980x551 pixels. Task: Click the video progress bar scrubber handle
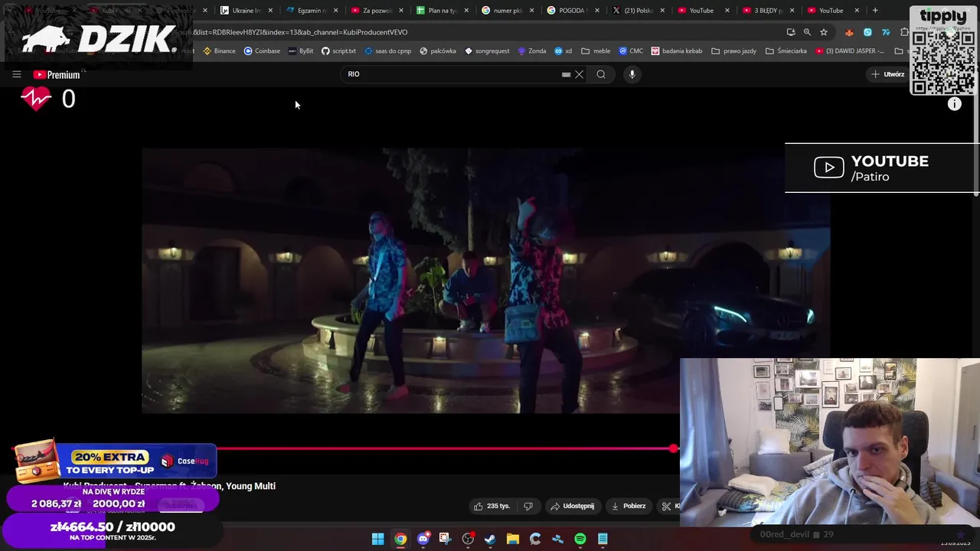point(673,448)
